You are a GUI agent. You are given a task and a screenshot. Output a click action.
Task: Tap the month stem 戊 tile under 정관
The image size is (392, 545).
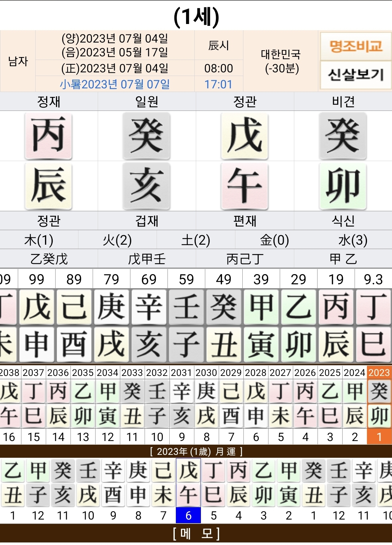(245, 136)
